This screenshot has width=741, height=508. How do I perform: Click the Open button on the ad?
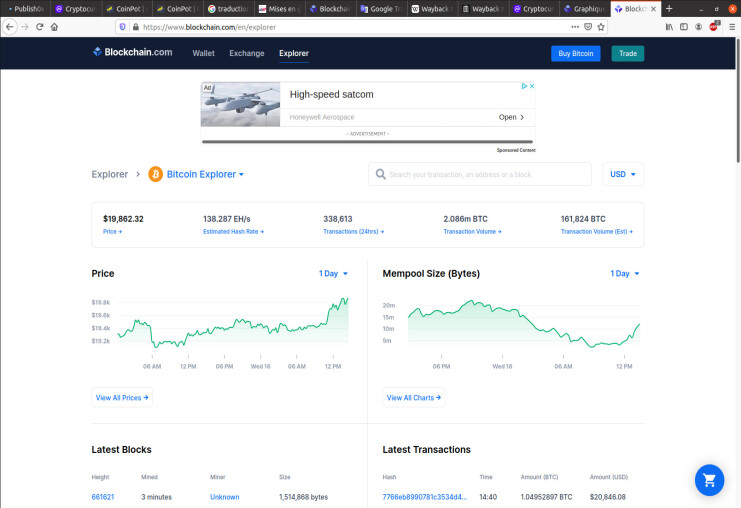pyautogui.click(x=511, y=117)
